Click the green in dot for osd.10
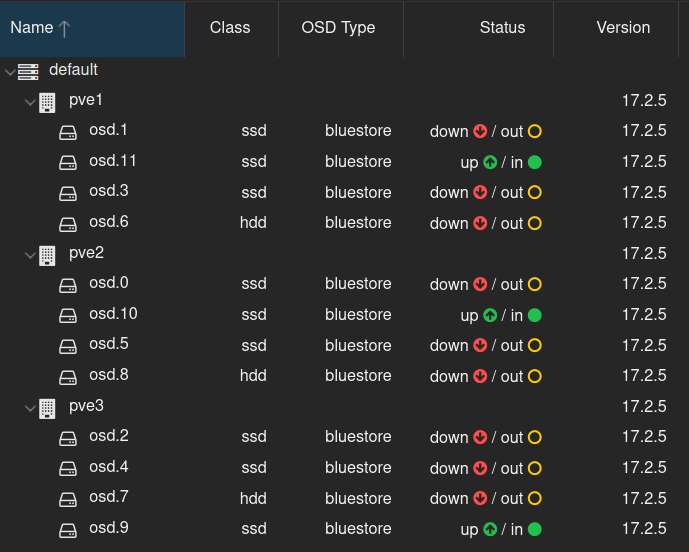This screenshot has height=552, width=689. pyautogui.click(x=535, y=315)
